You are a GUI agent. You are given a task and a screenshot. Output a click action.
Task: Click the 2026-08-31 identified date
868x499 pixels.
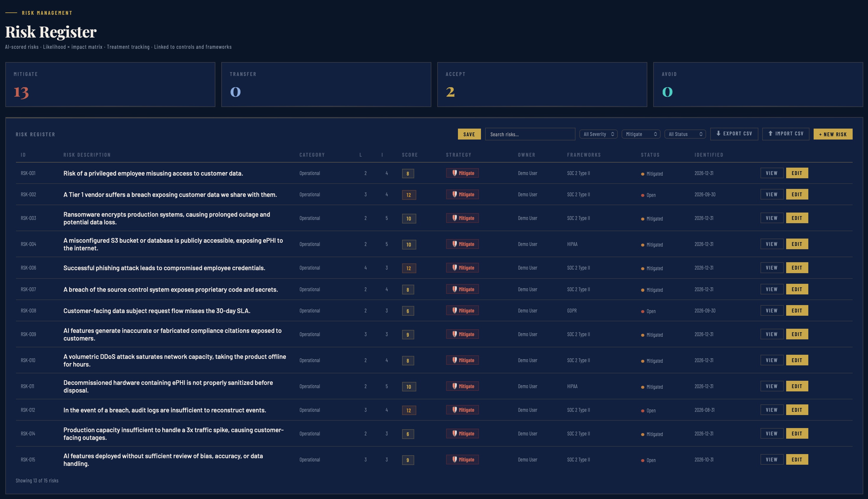click(x=704, y=410)
